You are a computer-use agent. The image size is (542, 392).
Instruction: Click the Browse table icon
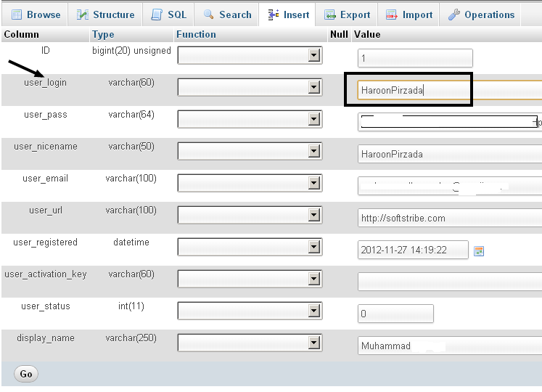(x=17, y=15)
